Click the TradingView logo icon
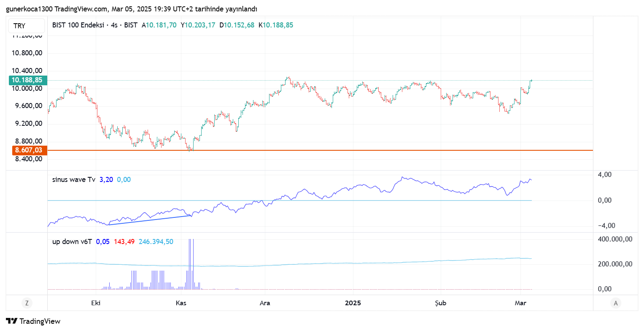The image size is (644, 331). [x=13, y=321]
